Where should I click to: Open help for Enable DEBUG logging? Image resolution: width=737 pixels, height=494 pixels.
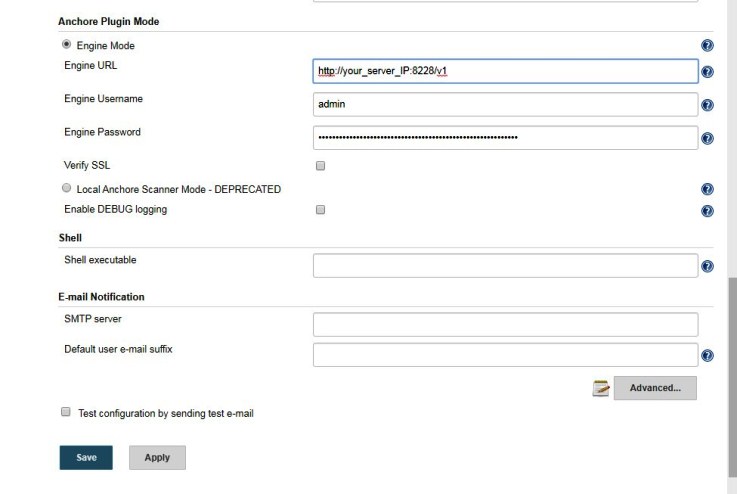(707, 211)
